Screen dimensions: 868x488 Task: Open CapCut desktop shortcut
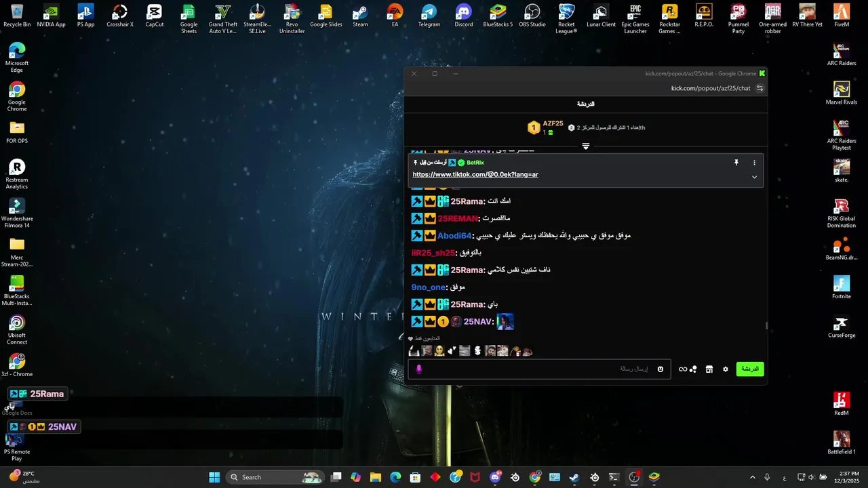point(155,16)
